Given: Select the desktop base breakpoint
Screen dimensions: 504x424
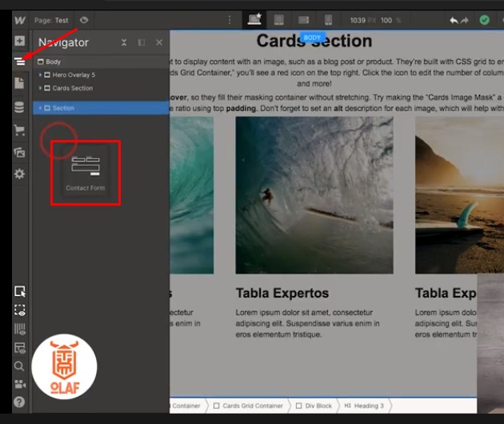Looking at the screenshot, I should coord(254,20).
